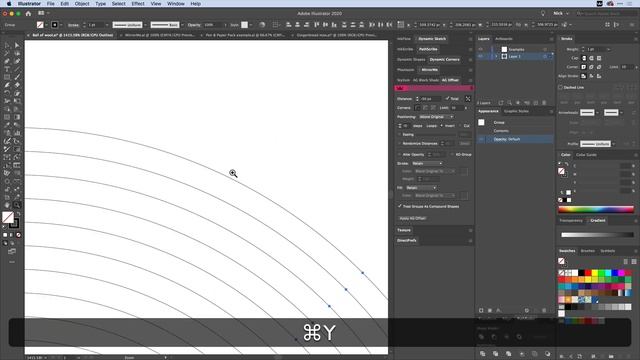Enable the Easing checkbox
Screen dimensions: 640x360
click(x=400, y=134)
